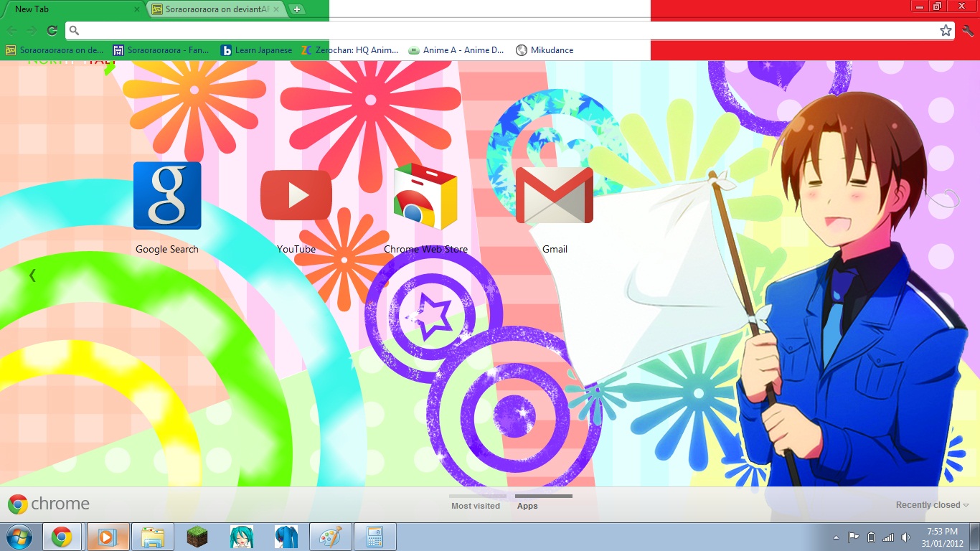Open the Mikudance bookmark
The height and width of the screenshot is (551, 980).
point(545,50)
